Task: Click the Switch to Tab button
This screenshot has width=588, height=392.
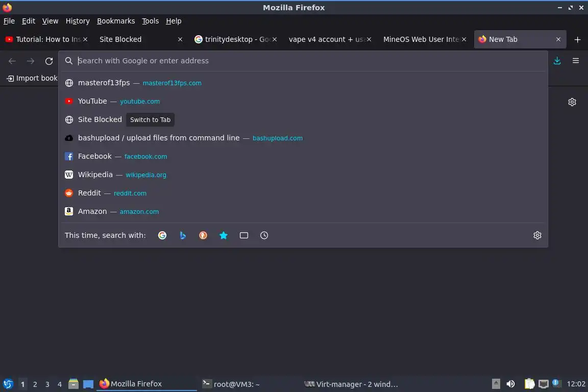Action: click(150, 119)
